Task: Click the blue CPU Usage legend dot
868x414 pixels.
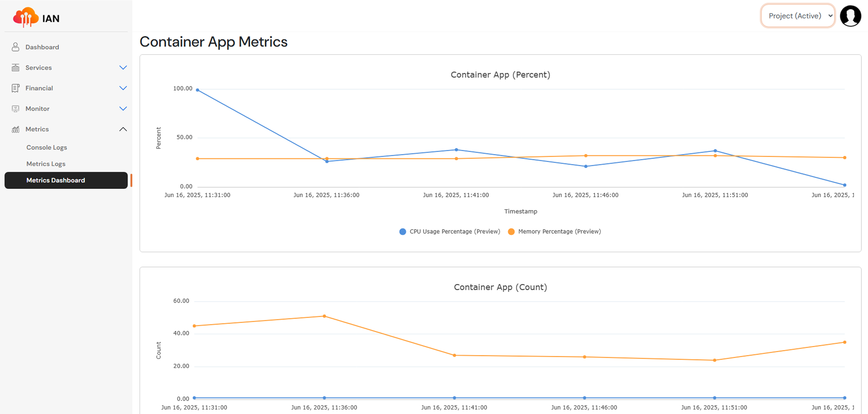Action: 402,231
